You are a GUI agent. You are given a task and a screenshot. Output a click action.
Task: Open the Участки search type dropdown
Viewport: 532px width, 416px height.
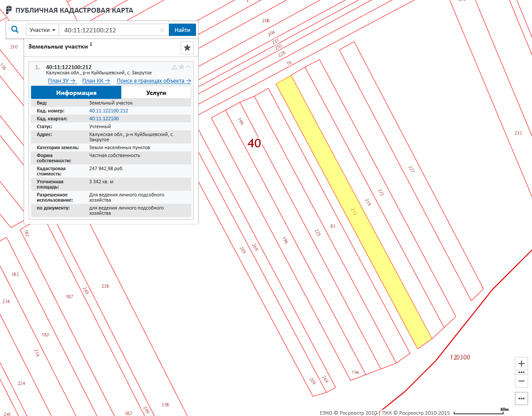pos(42,30)
